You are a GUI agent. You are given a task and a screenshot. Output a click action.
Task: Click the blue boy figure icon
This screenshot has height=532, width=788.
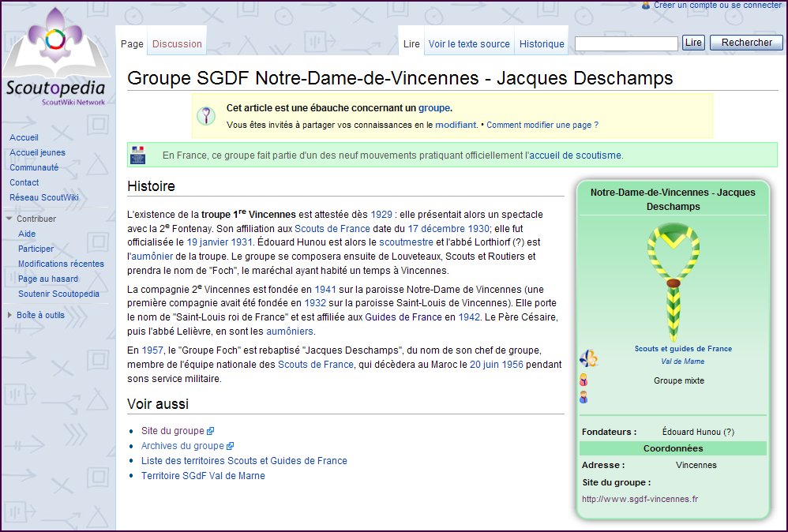(583, 397)
